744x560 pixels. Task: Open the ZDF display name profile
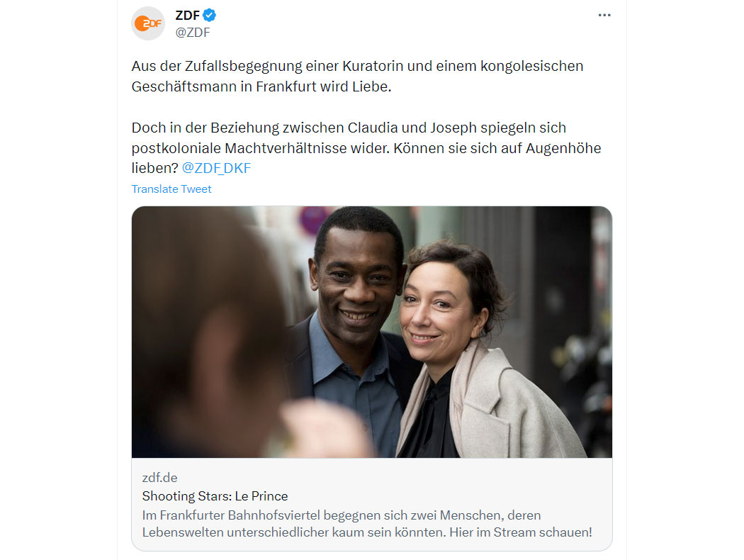tap(188, 15)
